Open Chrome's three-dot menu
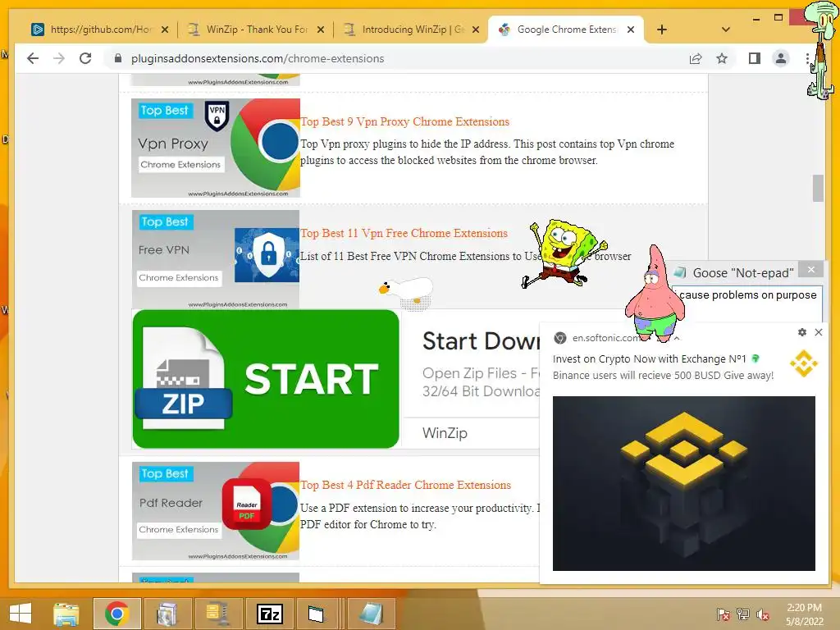Screen dimensions: 840x630 tap(807, 58)
